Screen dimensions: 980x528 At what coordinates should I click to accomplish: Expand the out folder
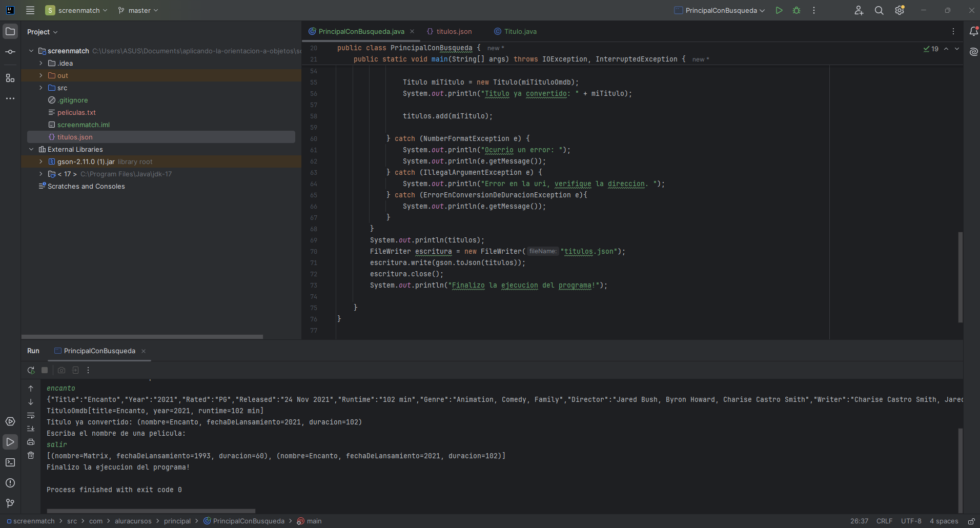tap(41, 75)
